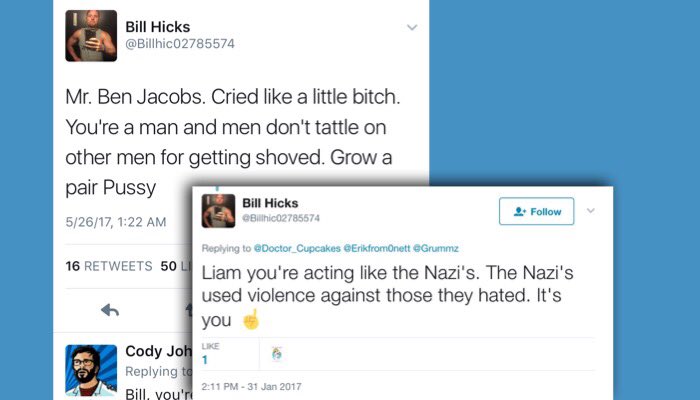Open the 2:11 PM - 31 Jan 2017 timestamp
The image size is (700, 400).
(251, 387)
